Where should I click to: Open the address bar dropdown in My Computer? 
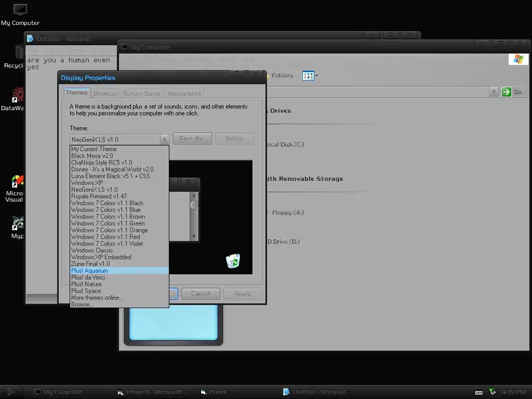(494, 92)
